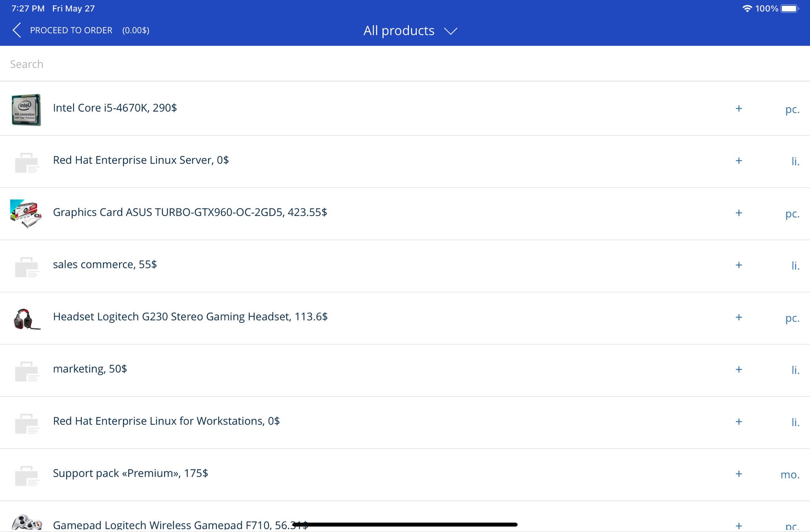The image size is (810, 532).
Task: Add Graphics Card ASUS TURBO with plus icon
Action: [738, 213]
